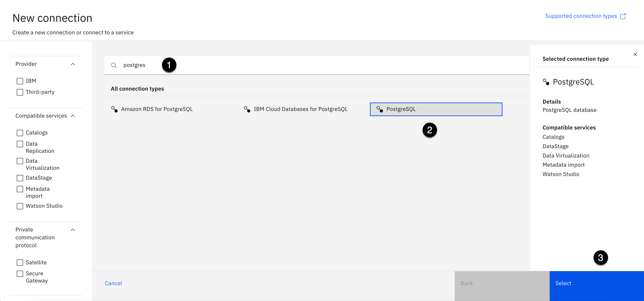Image resolution: width=644 pixels, height=301 pixels.
Task: Collapse the Compatible services section
Action: [73, 116]
